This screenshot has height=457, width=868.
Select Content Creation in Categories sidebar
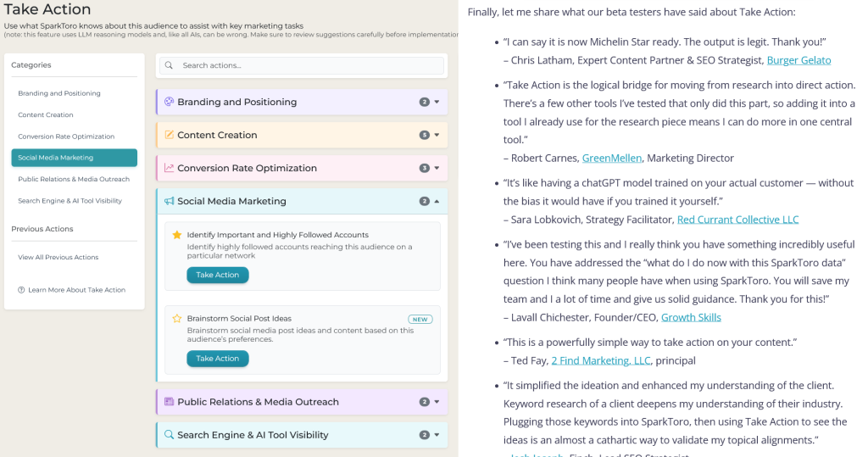[x=46, y=114]
